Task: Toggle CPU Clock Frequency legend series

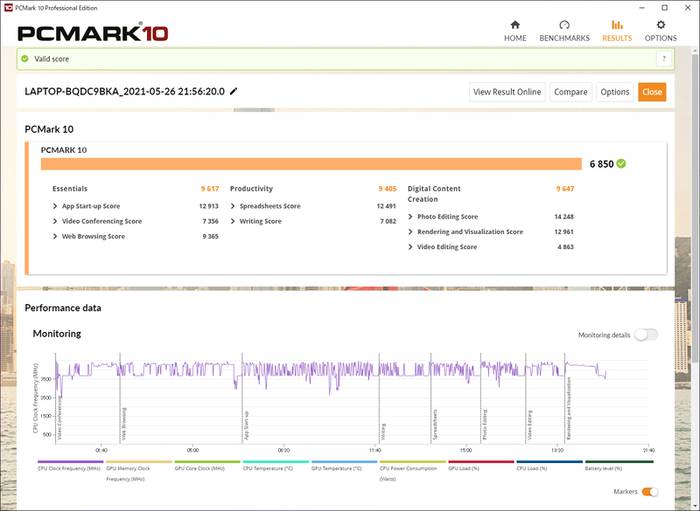Action: pyautogui.click(x=70, y=467)
